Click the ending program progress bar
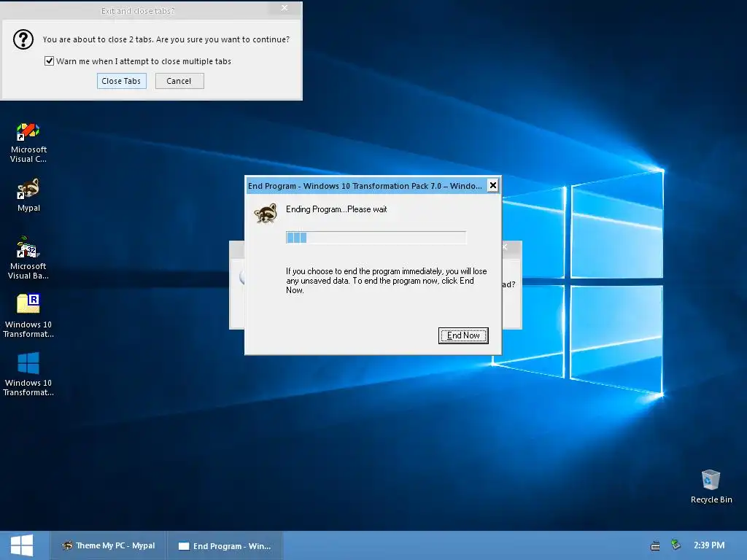 click(x=376, y=237)
